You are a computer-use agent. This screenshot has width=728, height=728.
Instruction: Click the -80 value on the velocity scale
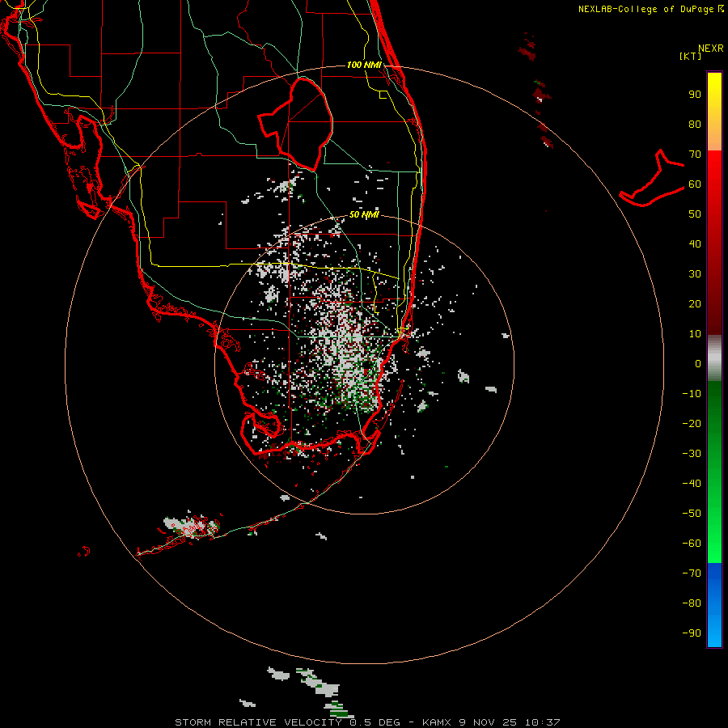[692, 603]
